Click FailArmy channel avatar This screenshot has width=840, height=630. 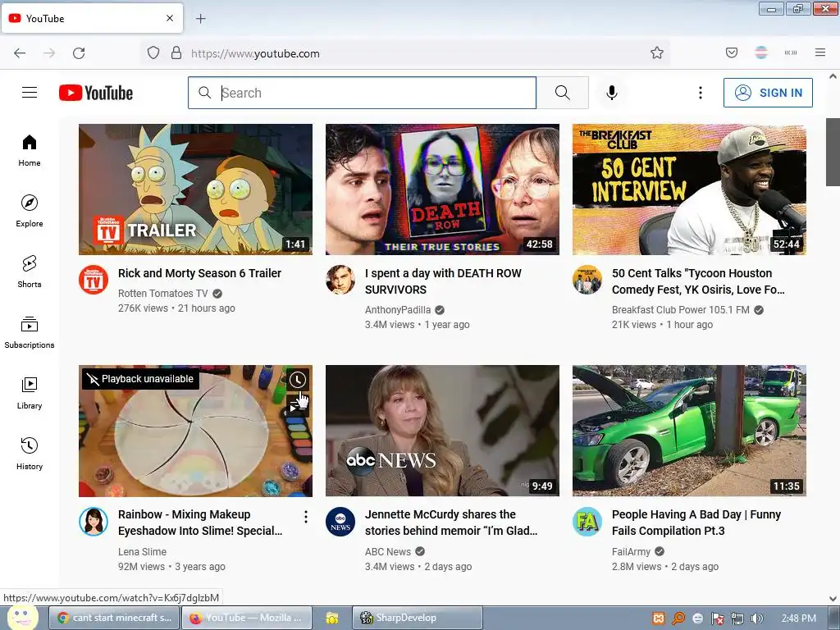587,522
